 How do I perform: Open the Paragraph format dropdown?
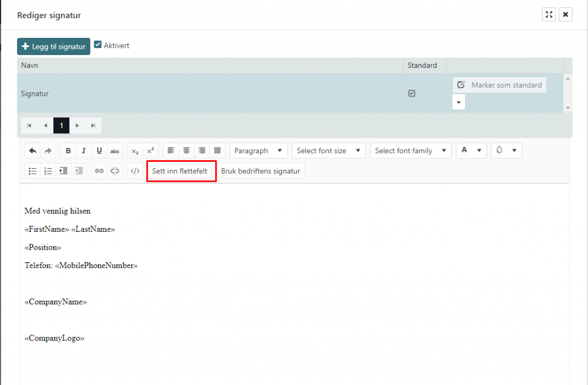tap(258, 151)
